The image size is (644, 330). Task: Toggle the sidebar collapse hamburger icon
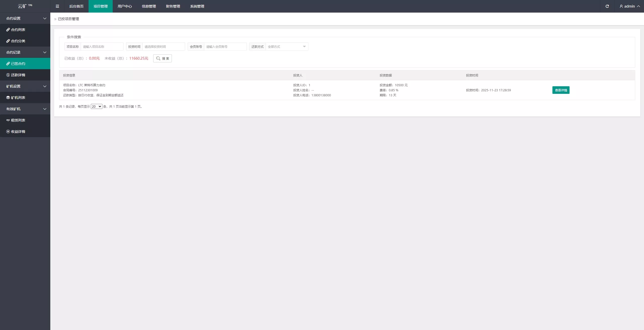(57, 6)
